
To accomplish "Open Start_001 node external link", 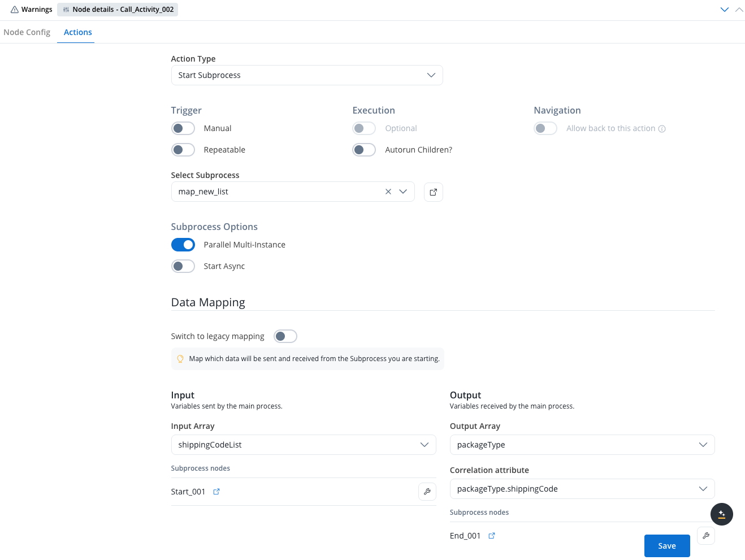I will (x=216, y=492).
